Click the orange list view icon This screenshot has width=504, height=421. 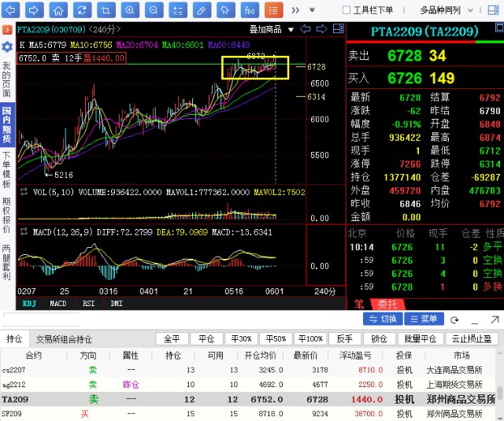pyautogui.click(x=273, y=10)
